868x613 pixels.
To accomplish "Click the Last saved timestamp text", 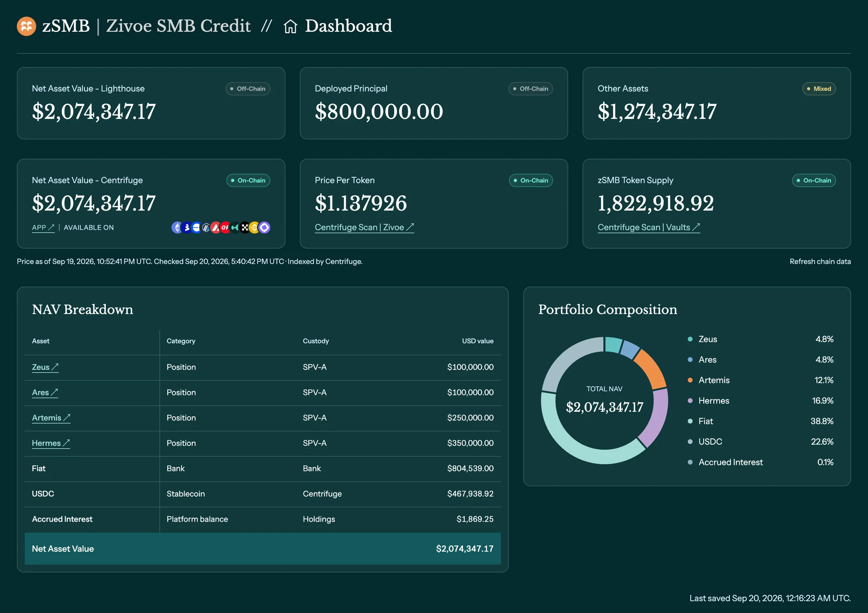I will pos(770,599).
